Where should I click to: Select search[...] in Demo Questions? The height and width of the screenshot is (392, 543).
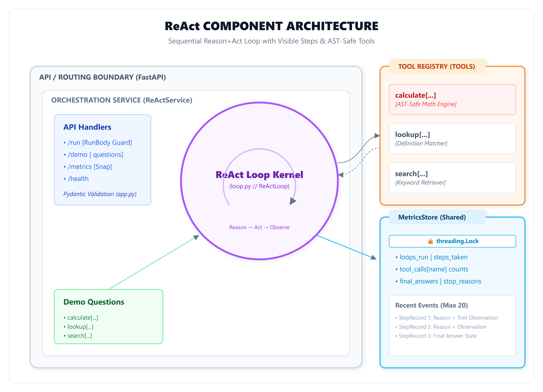(x=78, y=336)
